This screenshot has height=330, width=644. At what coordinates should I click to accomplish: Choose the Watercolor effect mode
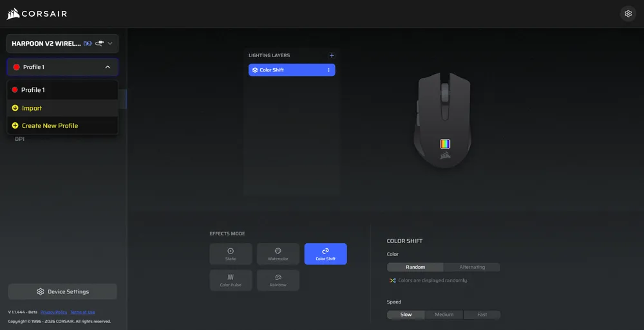click(x=278, y=254)
